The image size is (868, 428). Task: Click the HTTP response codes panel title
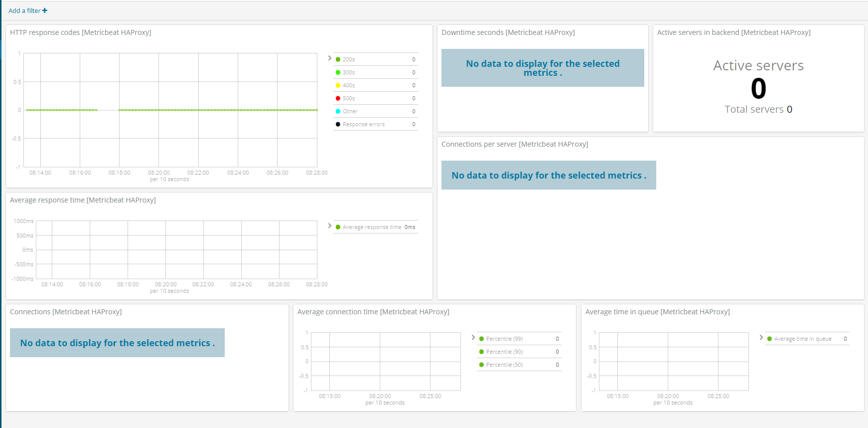click(81, 32)
